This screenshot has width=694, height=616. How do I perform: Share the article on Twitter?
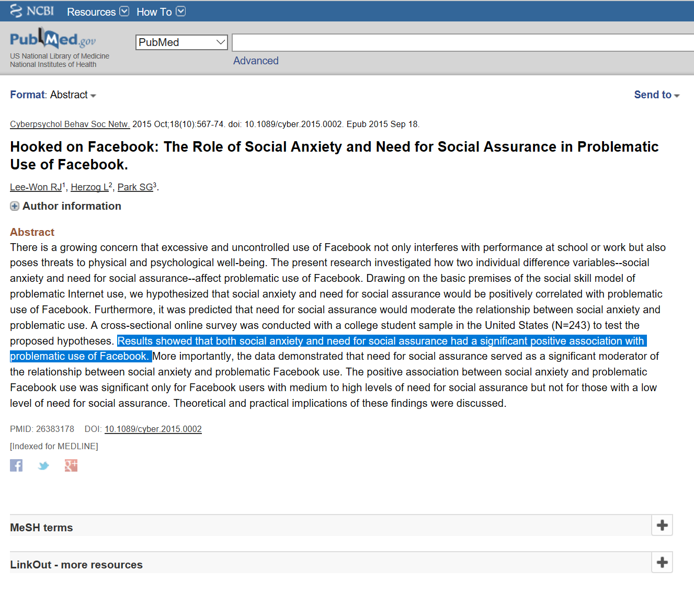(x=43, y=465)
